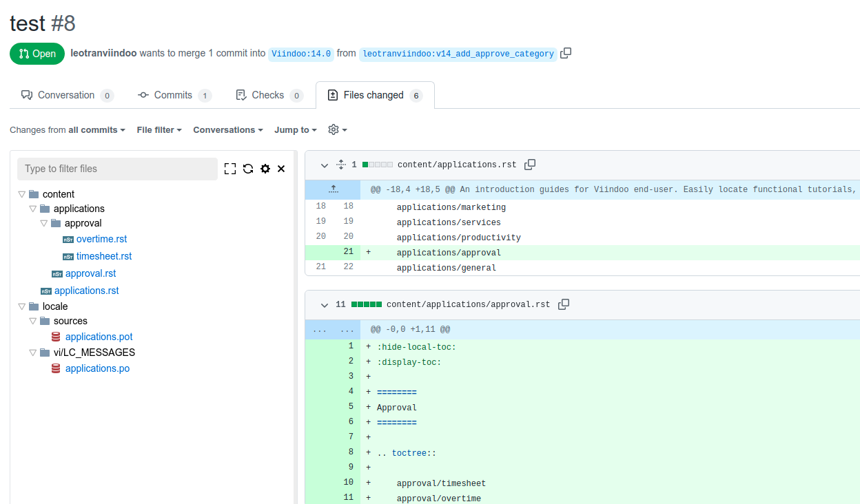The image size is (860, 504).
Task: Expand all lines icon in applications.rst
Action: 340,165
